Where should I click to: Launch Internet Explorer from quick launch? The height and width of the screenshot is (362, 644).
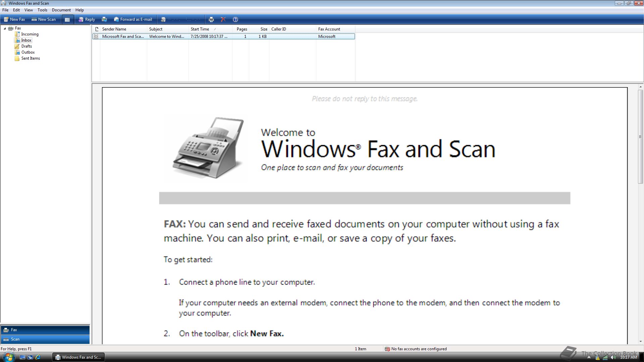click(x=38, y=357)
